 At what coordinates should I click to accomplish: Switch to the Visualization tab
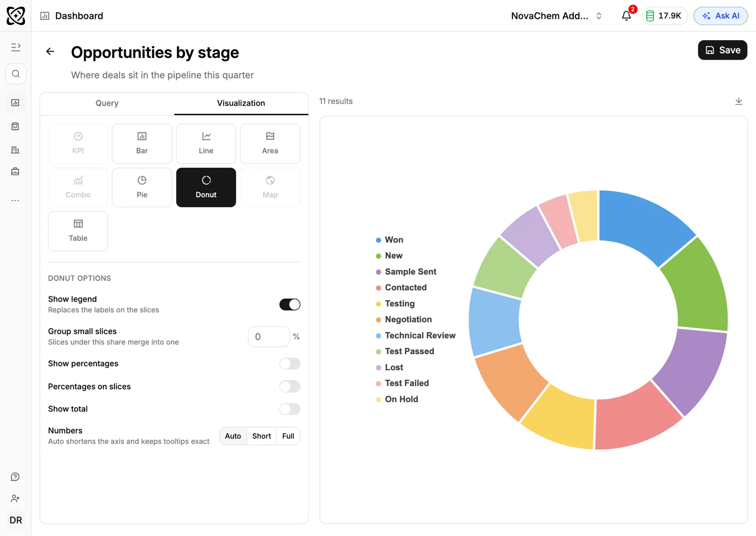click(x=241, y=103)
